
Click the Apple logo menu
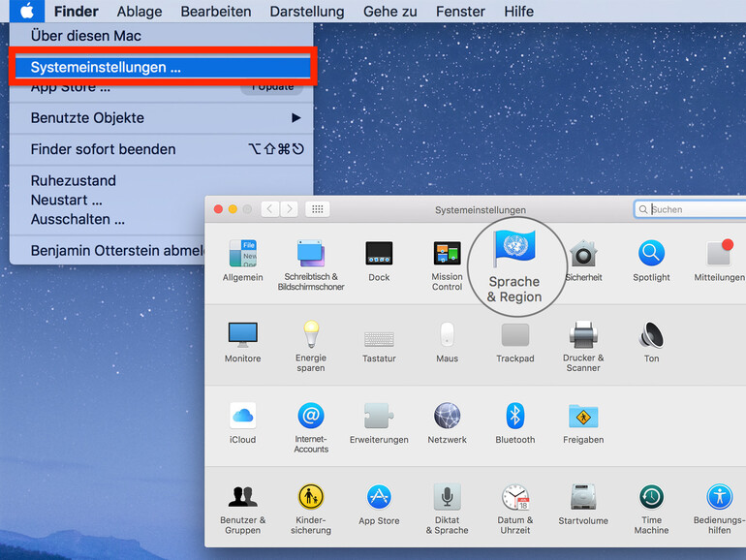pyautogui.click(x=27, y=11)
